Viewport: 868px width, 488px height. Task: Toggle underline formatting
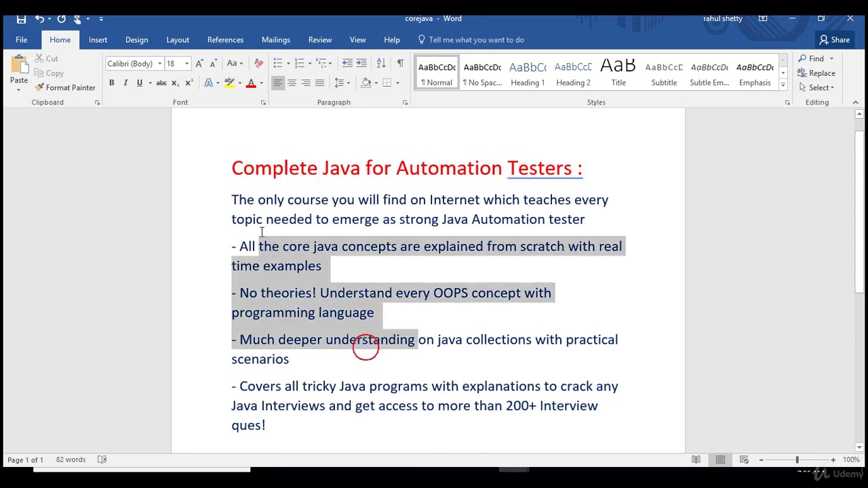pos(139,83)
